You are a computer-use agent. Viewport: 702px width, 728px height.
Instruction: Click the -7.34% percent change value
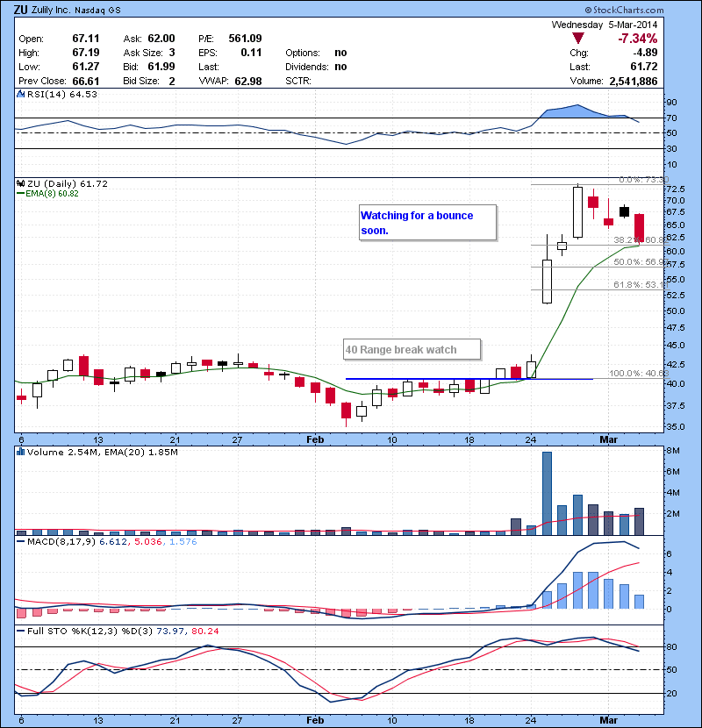coord(637,39)
